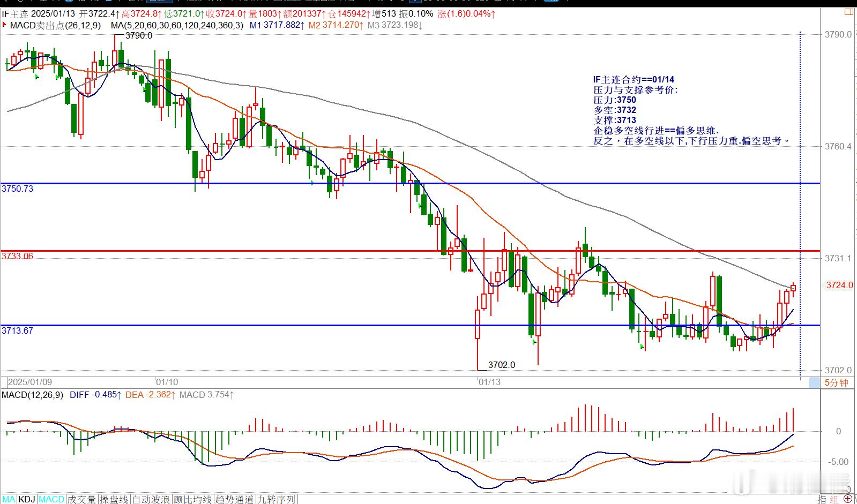Click the 3713.67 blue level label

(x=17, y=330)
